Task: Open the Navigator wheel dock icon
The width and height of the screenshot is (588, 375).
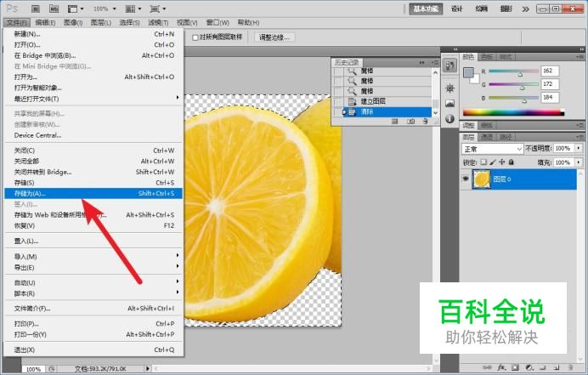Action: point(450,88)
